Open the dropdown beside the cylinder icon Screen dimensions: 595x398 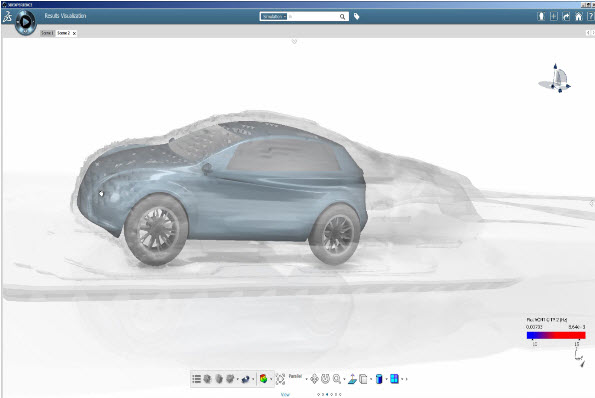click(x=386, y=379)
